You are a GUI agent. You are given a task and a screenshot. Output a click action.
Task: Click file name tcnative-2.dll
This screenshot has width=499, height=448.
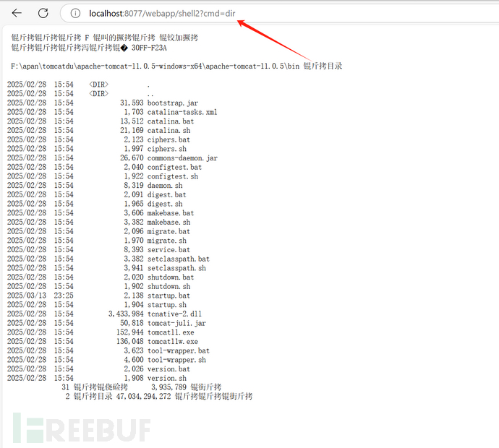point(174,314)
